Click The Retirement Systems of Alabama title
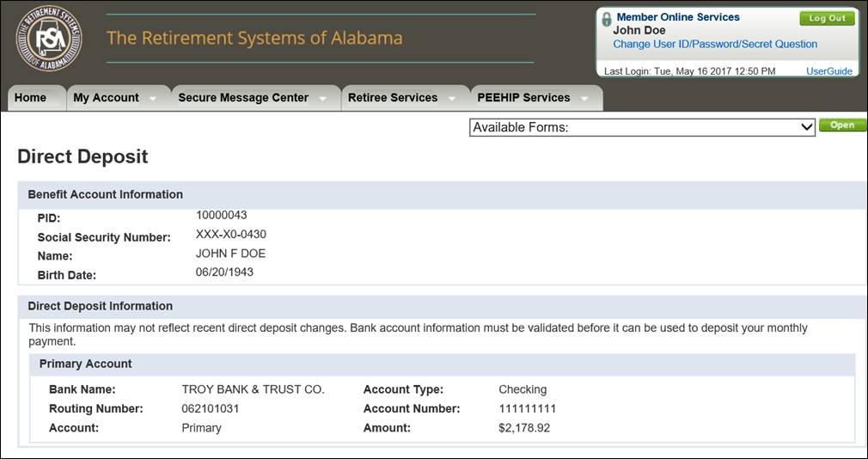 point(254,38)
